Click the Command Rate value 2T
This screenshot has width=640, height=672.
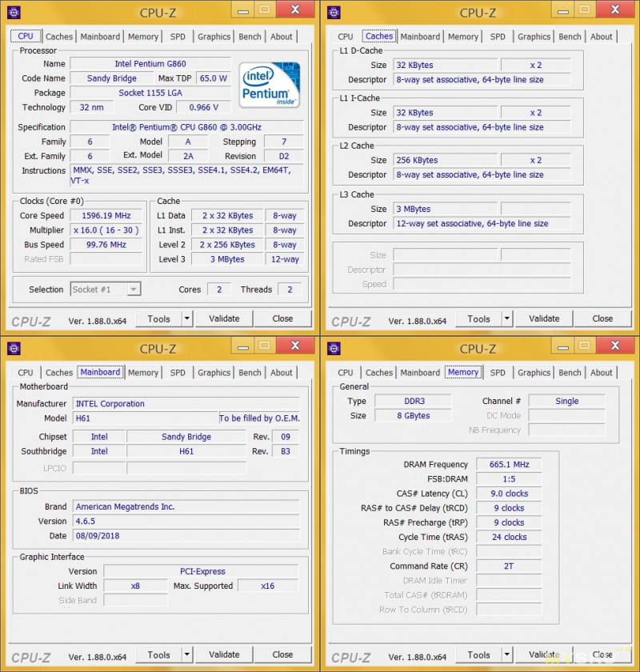[510, 566]
